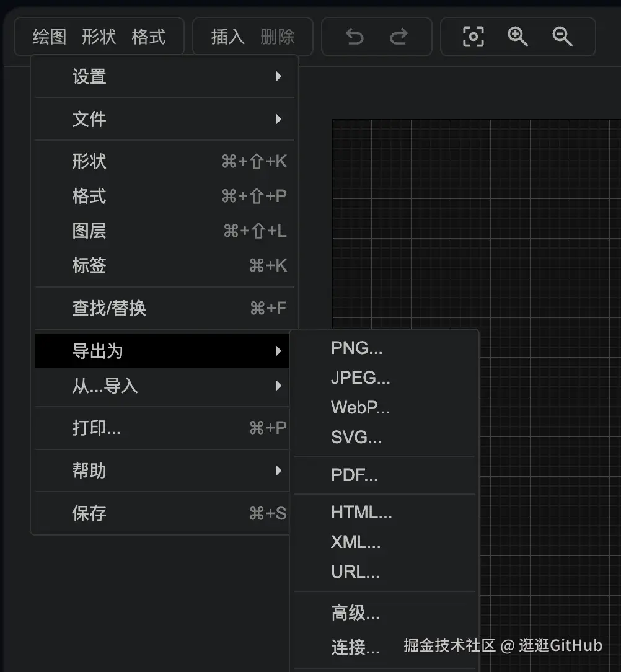
Task: Click the fit-to-screen view icon
Action: [x=473, y=37]
